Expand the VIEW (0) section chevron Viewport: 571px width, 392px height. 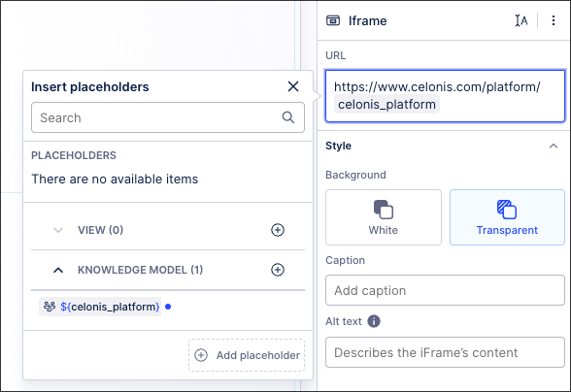(x=58, y=230)
